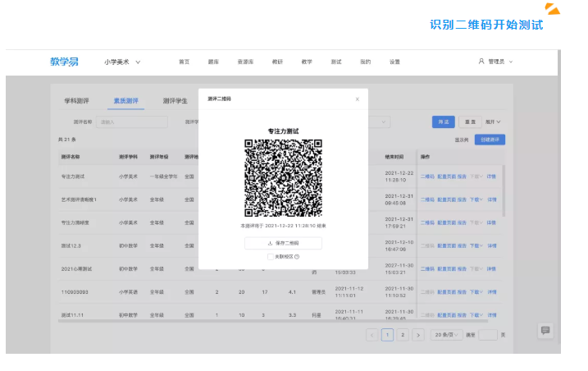Go to next page with right arrow

pyautogui.click(x=417, y=335)
